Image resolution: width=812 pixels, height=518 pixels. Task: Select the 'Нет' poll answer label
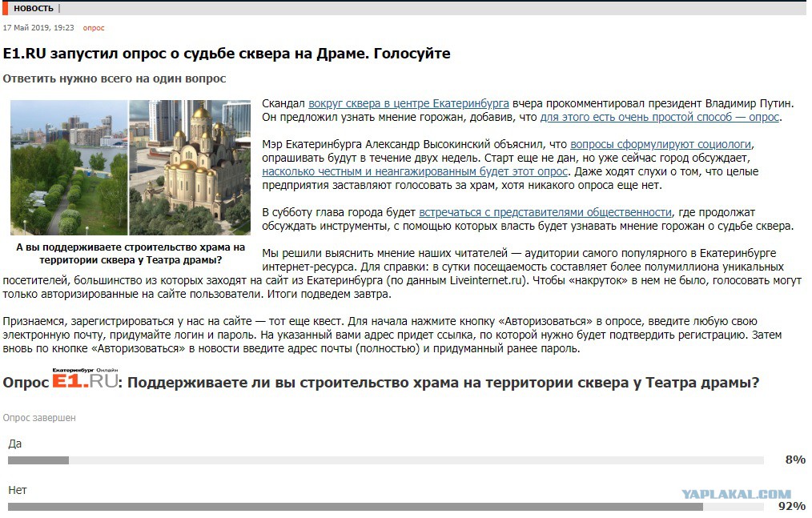[17, 490]
